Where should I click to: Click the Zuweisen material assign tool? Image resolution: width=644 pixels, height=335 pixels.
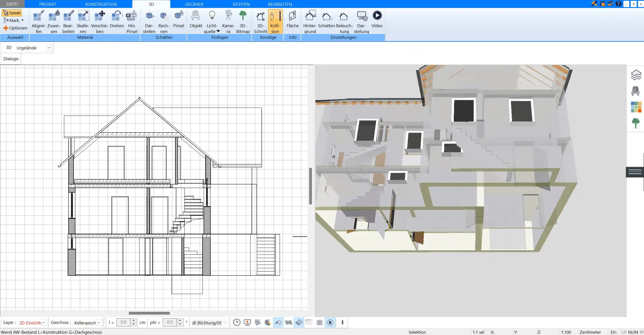(x=54, y=22)
